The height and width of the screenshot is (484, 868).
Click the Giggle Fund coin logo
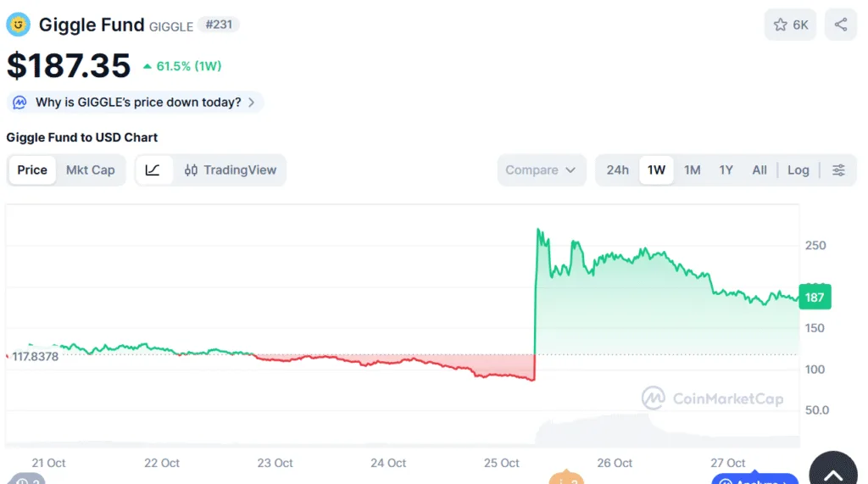(x=19, y=25)
